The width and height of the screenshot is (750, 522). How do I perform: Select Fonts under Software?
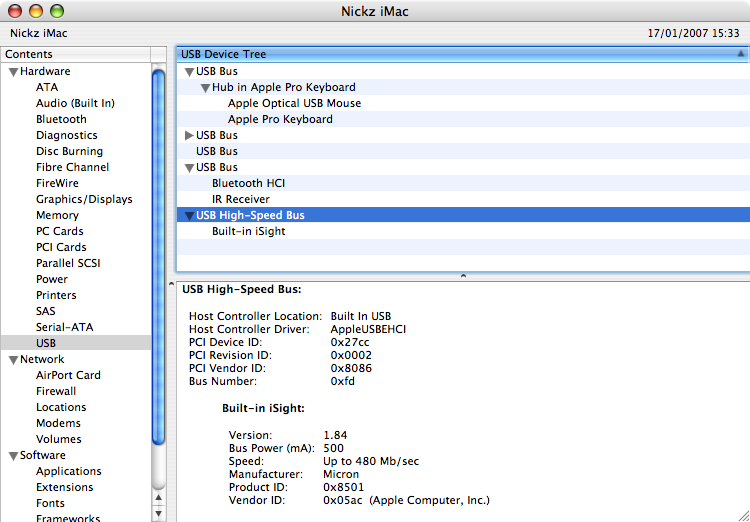(50, 503)
